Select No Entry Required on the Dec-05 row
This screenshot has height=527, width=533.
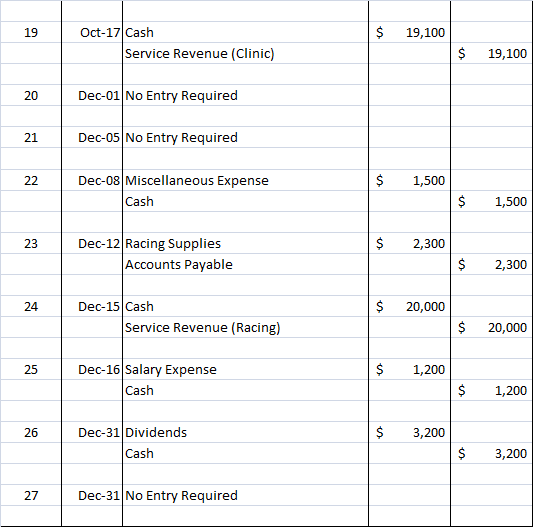click(x=245, y=137)
